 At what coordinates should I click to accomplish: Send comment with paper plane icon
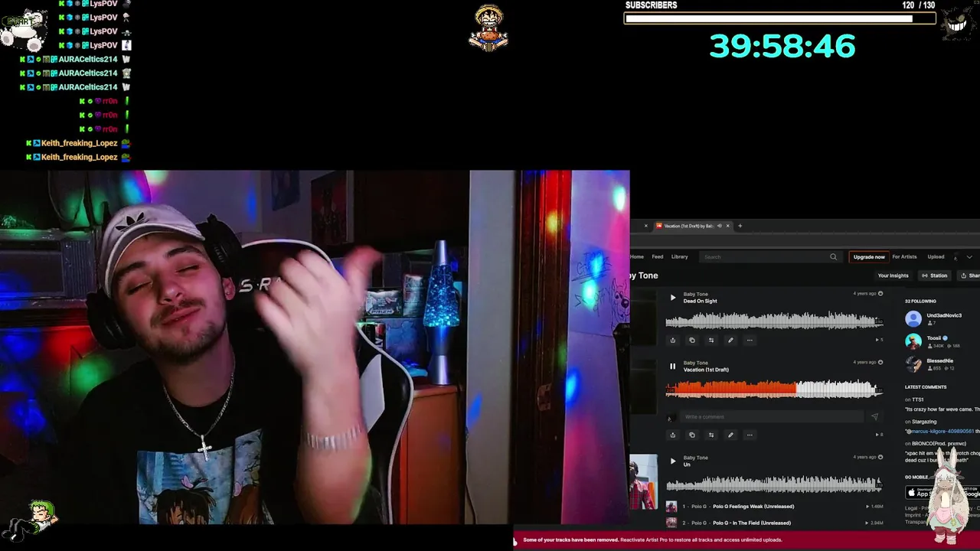pos(874,416)
